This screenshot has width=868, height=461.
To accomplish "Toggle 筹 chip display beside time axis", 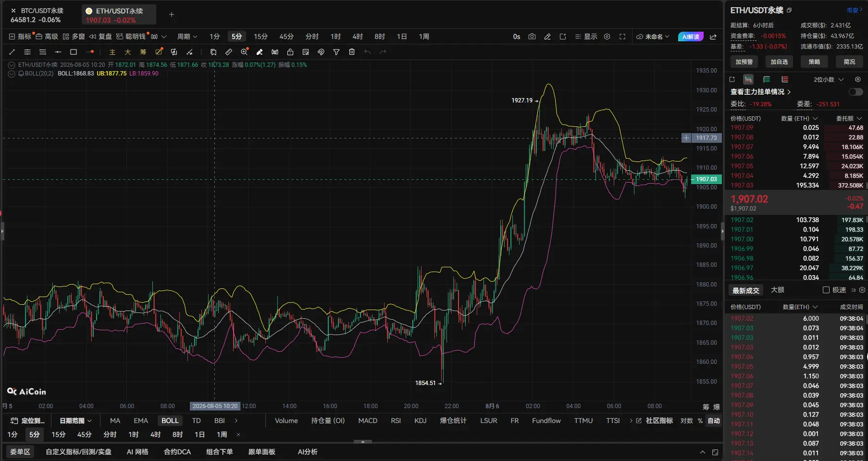I will (x=706, y=407).
